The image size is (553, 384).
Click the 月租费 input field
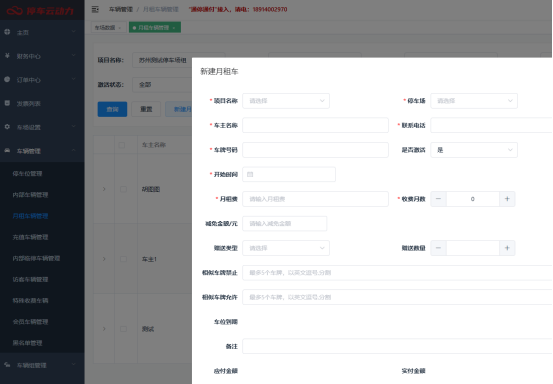(x=315, y=199)
